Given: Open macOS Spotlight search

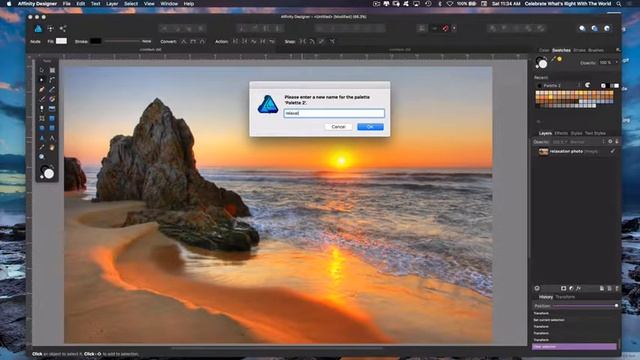Looking at the screenshot, I should [x=619, y=4].
